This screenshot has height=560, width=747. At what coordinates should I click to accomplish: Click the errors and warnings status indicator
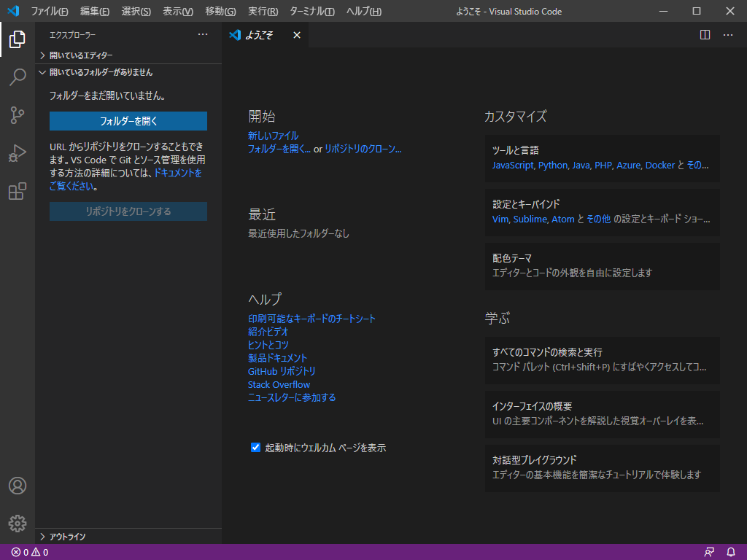29,553
